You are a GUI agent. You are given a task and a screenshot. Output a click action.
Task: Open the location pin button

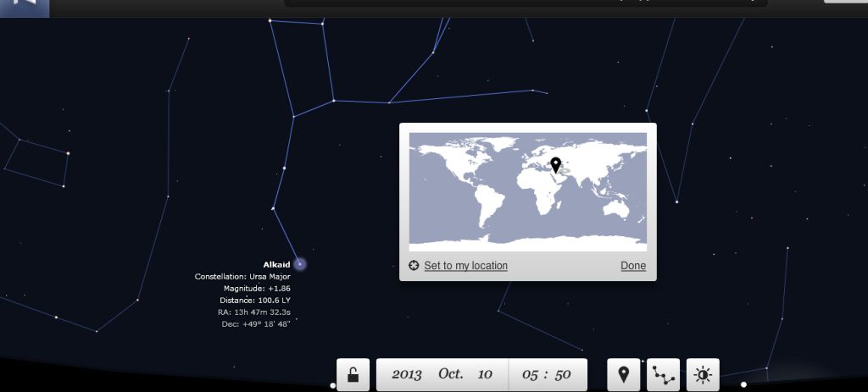[623, 374]
